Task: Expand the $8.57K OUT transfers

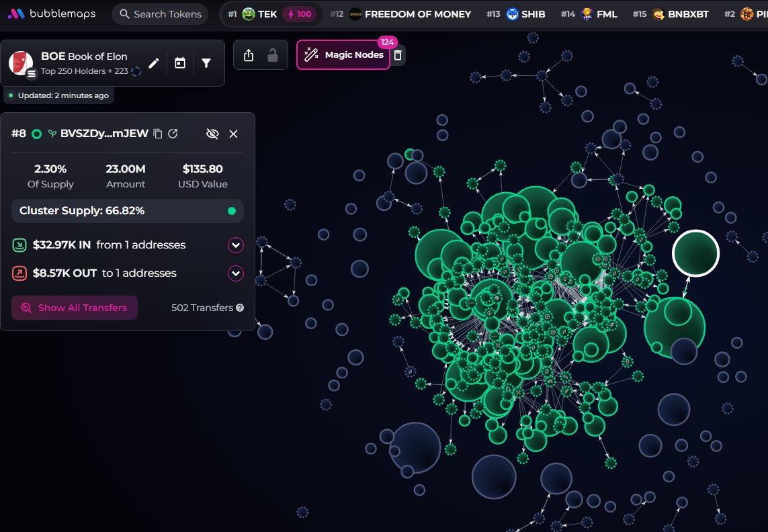Action: [236, 273]
